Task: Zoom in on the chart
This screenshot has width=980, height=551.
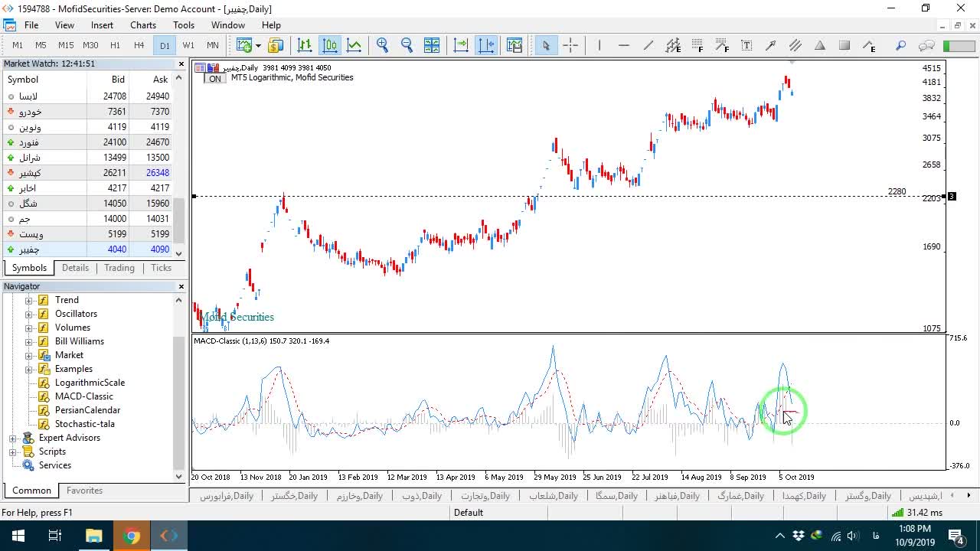Action: (383, 45)
